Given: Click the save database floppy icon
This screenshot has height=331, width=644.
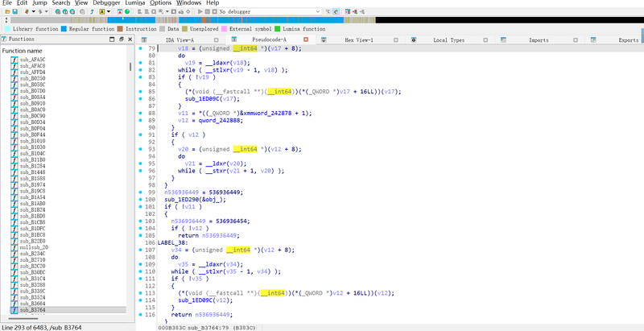Looking at the screenshot, I should point(14,11).
